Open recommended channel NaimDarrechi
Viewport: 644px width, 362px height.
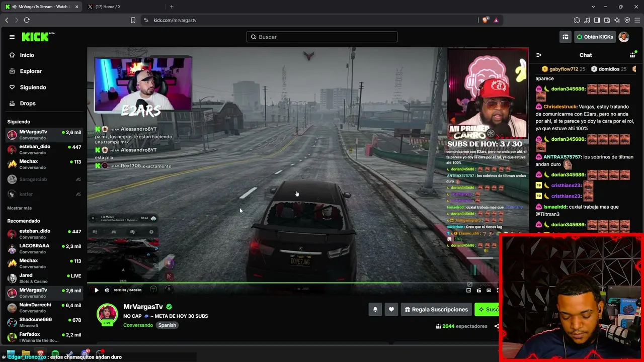pos(44,308)
